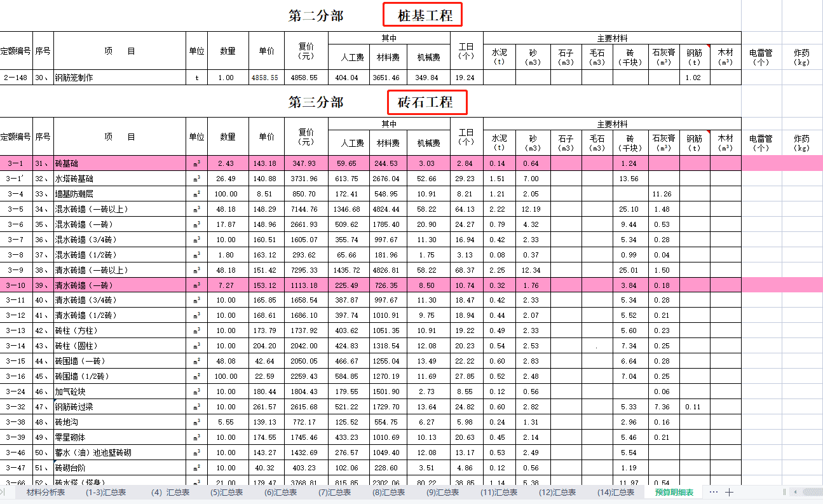
Task: Click material cost cell 2676.04
Action: (388, 179)
